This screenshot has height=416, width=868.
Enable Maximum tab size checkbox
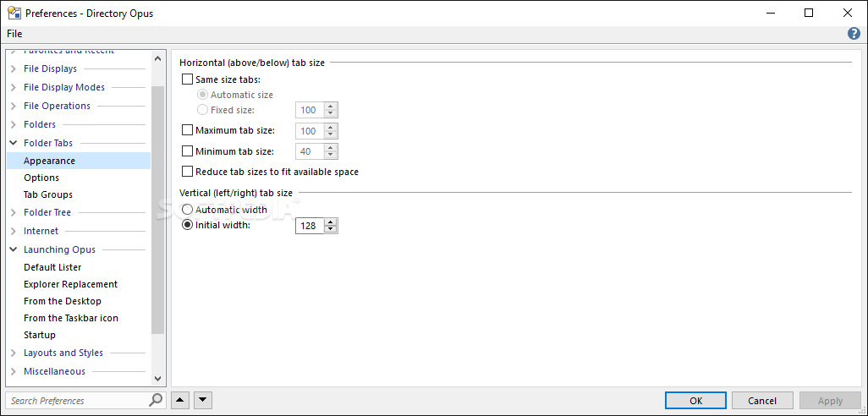point(188,130)
